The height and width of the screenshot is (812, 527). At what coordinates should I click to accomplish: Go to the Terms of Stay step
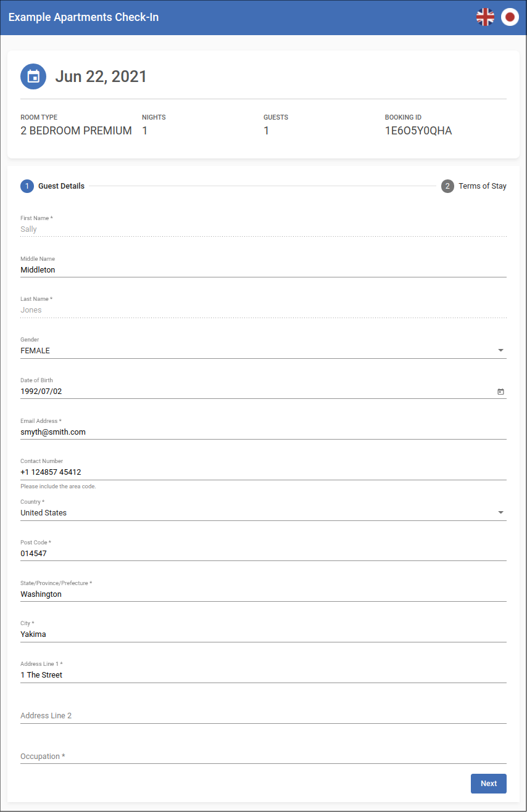[x=482, y=186]
